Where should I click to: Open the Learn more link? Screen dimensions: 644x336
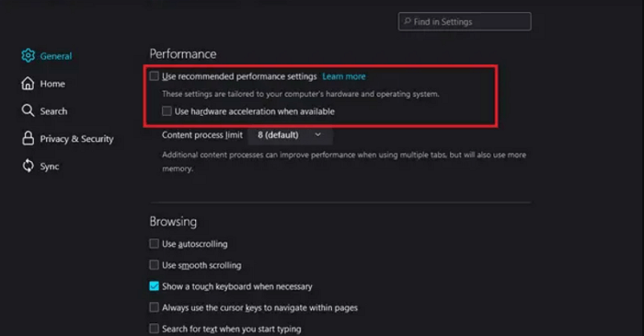[x=344, y=76]
